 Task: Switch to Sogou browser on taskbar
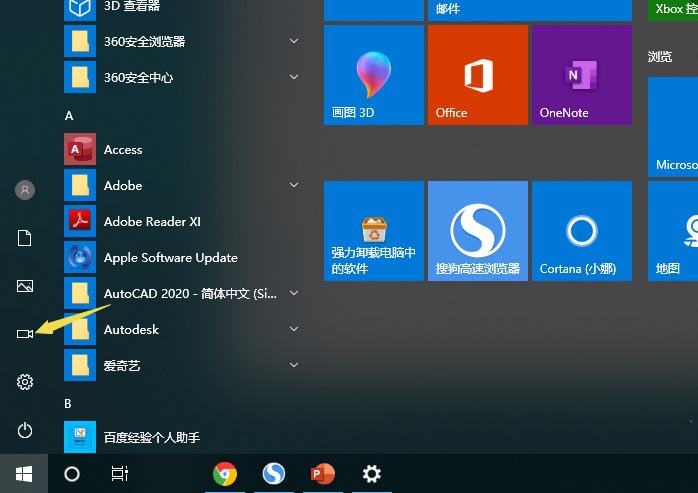(273, 473)
